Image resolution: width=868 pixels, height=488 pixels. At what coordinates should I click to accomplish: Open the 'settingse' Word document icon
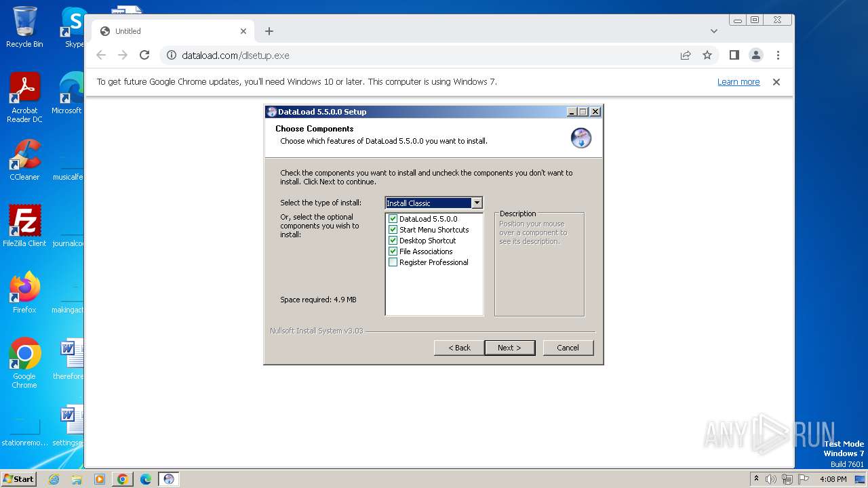tap(68, 426)
